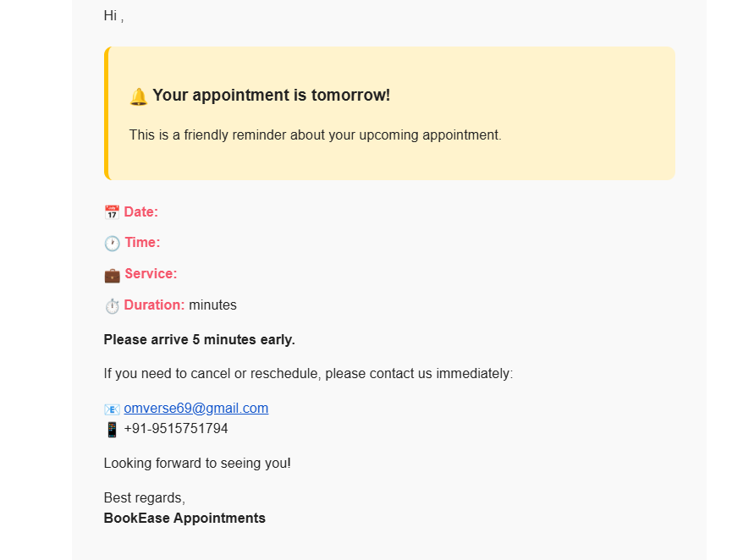The image size is (732, 560).
Task: Click the "Your appointment is tomorrow!" heading
Action: pyautogui.click(x=271, y=96)
